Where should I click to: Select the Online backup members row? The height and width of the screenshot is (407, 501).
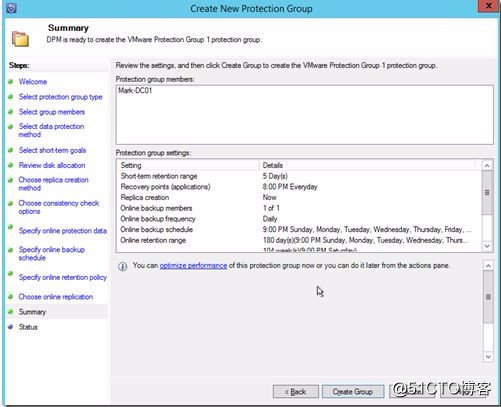click(299, 208)
